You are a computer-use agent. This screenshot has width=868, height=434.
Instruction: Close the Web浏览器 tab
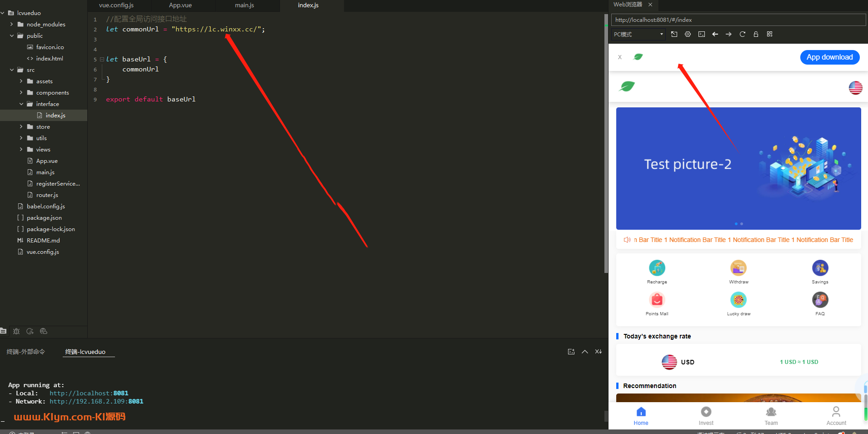(x=650, y=5)
